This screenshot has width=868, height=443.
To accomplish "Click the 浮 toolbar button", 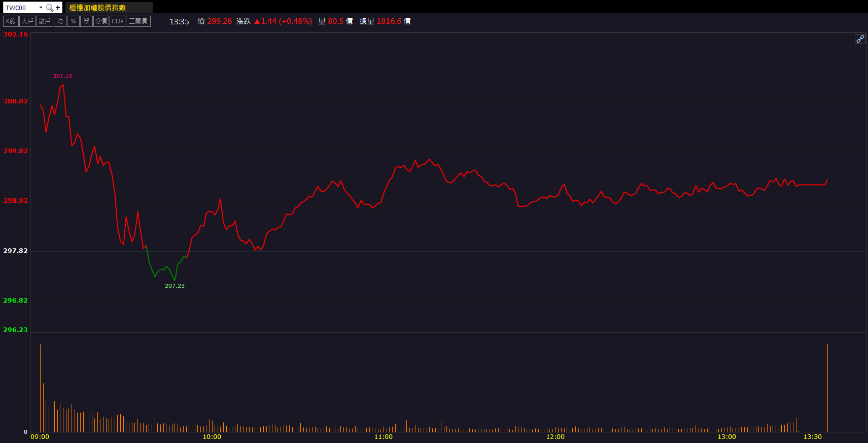I will point(86,21).
